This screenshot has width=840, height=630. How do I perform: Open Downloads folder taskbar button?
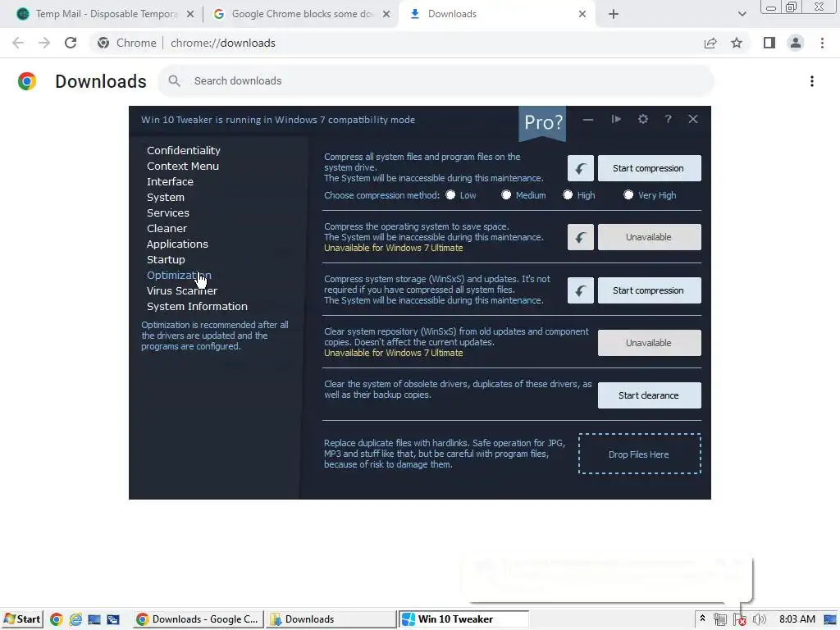[x=331, y=619]
